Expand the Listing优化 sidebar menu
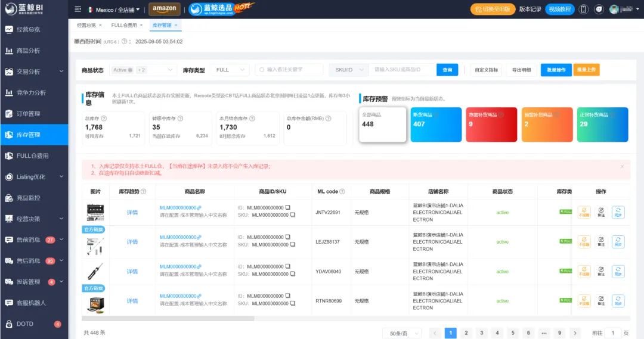The width and height of the screenshot is (644, 339). coord(34,177)
